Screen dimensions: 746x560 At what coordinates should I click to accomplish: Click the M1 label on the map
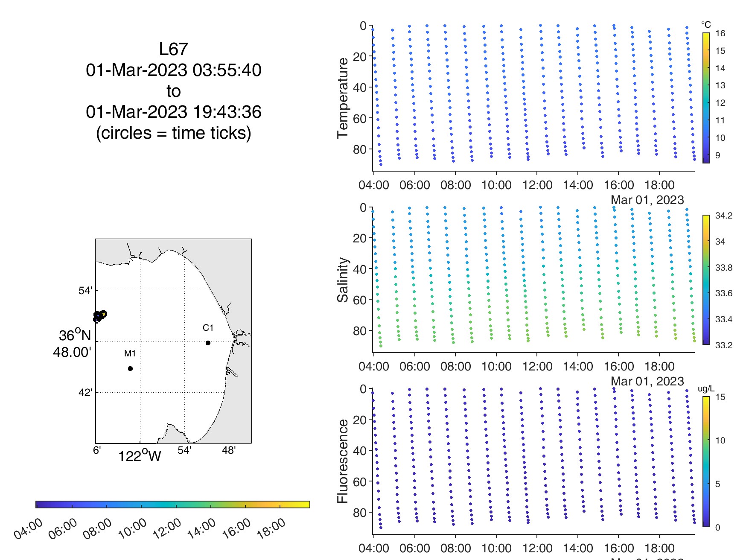pyautogui.click(x=130, y=353)
